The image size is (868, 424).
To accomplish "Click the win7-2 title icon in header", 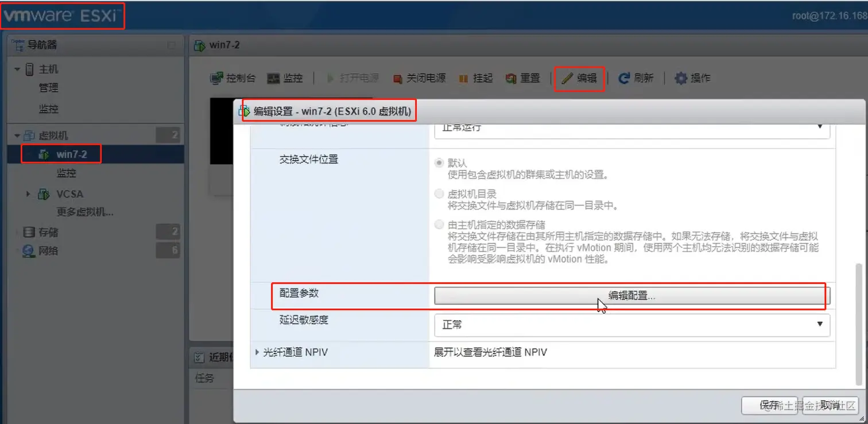I will (x=200, y=45).
